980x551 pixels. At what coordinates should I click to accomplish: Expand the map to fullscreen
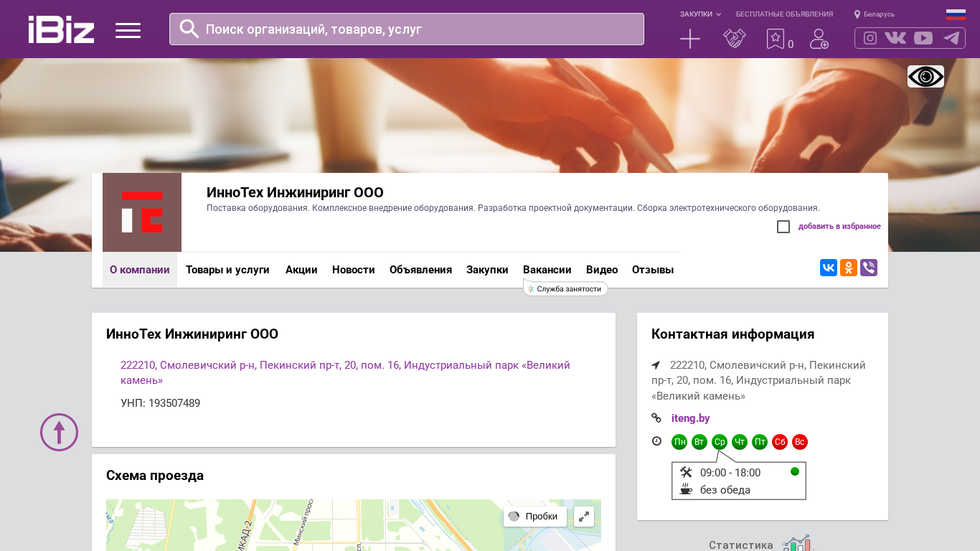[x=584, y=517]
